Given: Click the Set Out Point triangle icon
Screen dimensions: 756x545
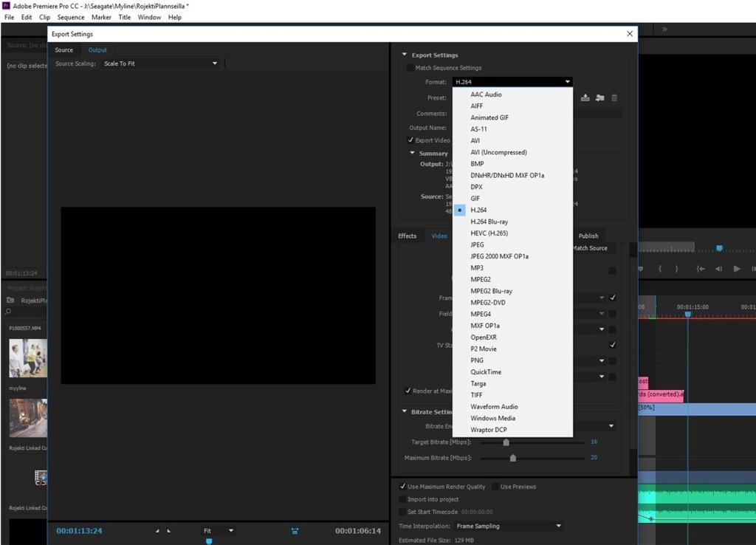Looking at the screenshot, I should click(x=169, y=530).
